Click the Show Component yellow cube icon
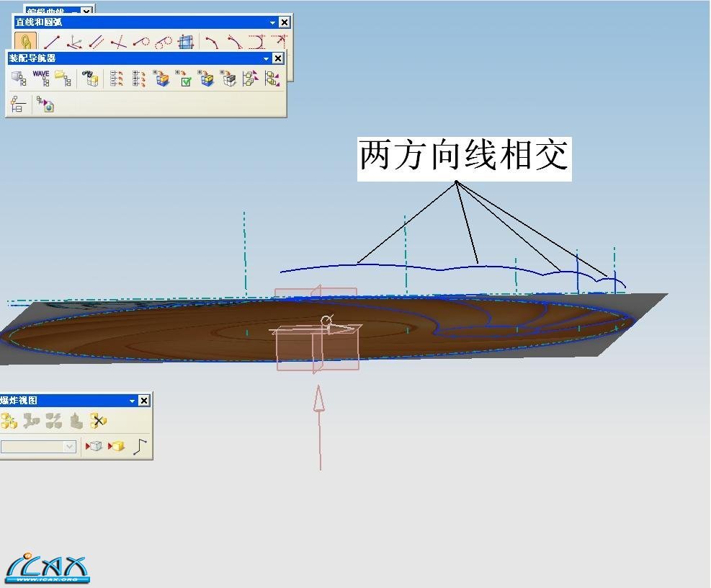This screenshot has height=588, width=711. [x=116, y=447]
